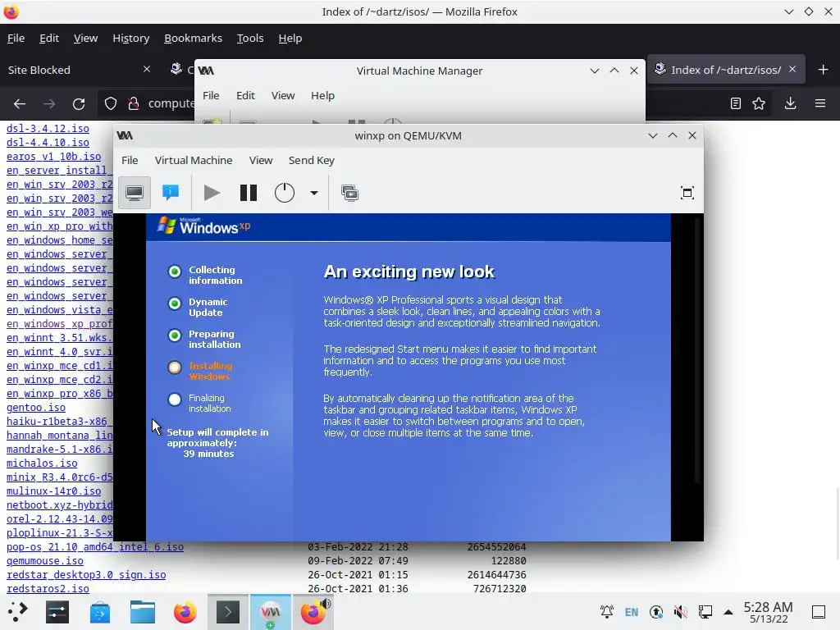Open the michalos.iso link

point(42,463)
